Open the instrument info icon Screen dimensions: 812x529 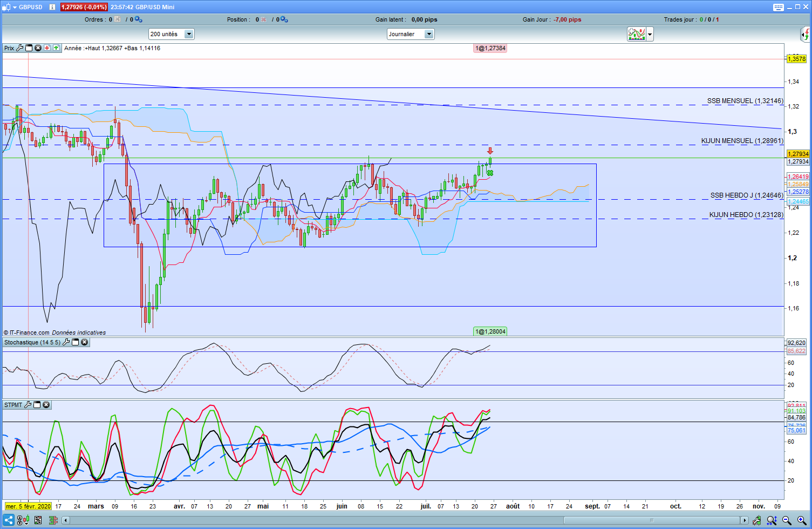52,7
